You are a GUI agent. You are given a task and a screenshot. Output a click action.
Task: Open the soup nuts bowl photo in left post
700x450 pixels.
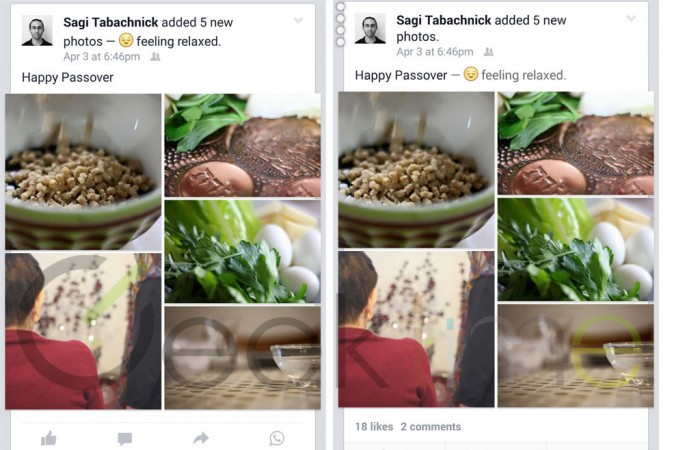[83, 172]
